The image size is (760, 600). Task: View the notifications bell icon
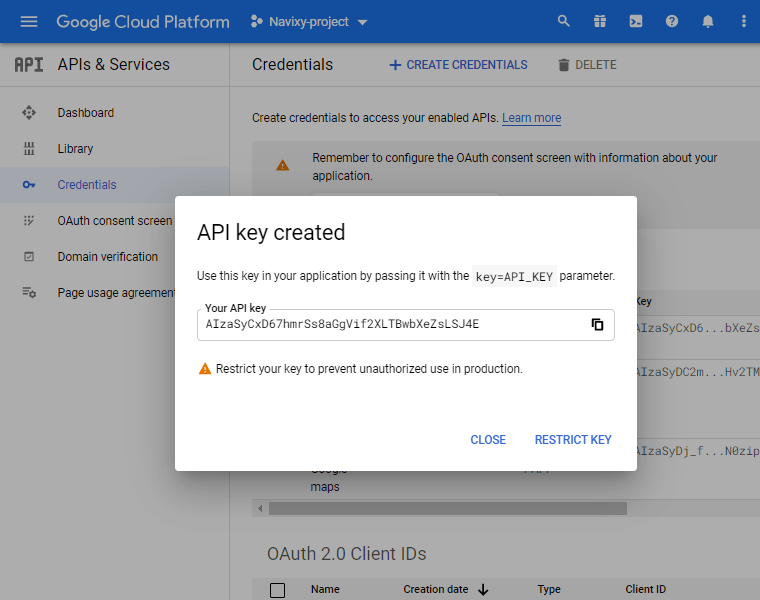pos(708,21)
